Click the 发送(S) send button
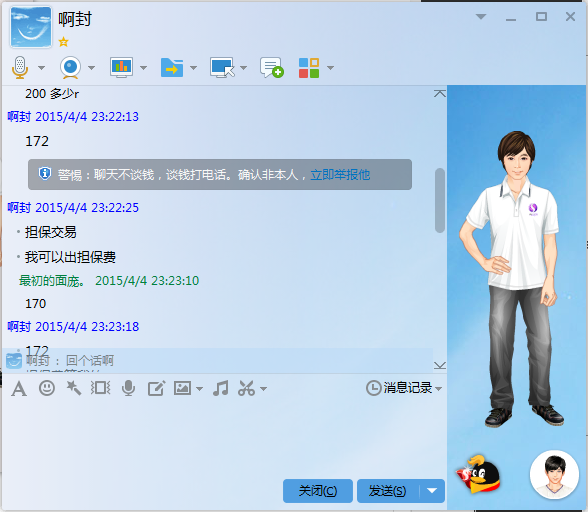This screenshot has height=512, width=588. point(388,491)
